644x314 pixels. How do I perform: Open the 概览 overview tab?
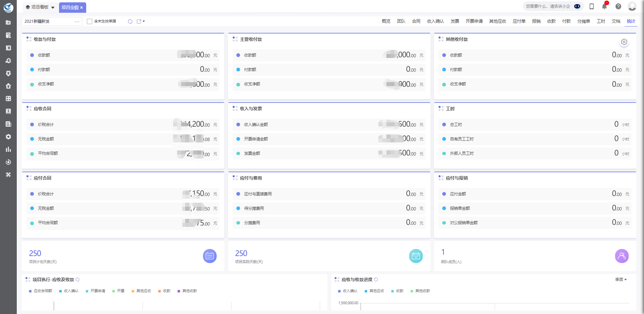386,21
